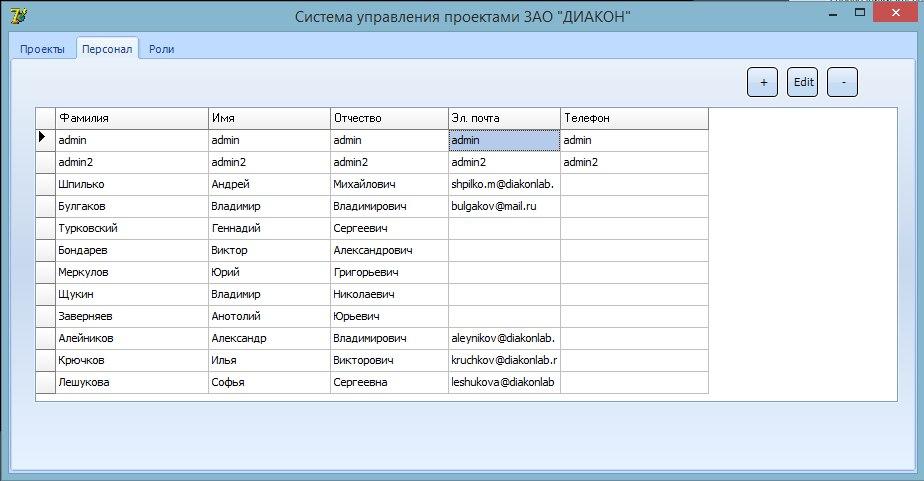Click the Анотолий name cell

(x=269, y=316)
